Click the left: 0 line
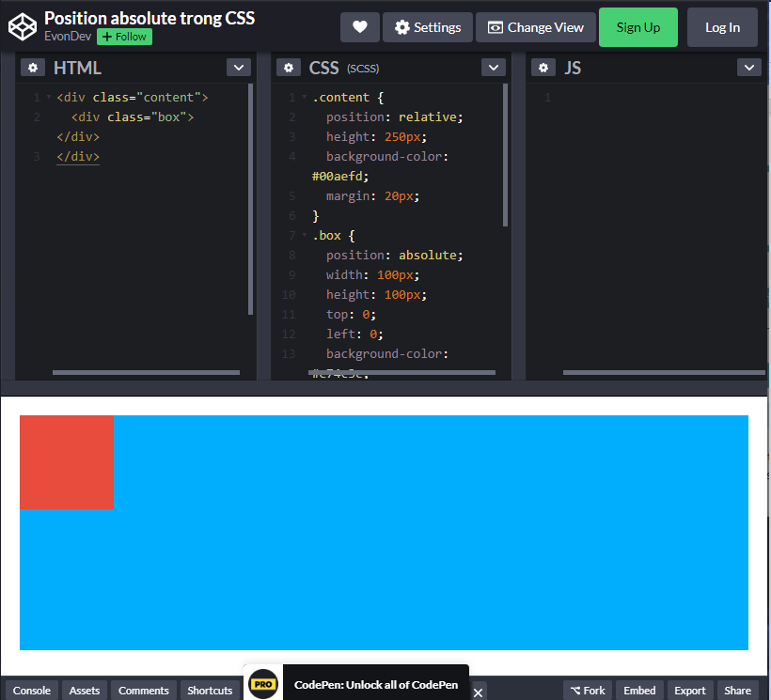 [354, 334]
